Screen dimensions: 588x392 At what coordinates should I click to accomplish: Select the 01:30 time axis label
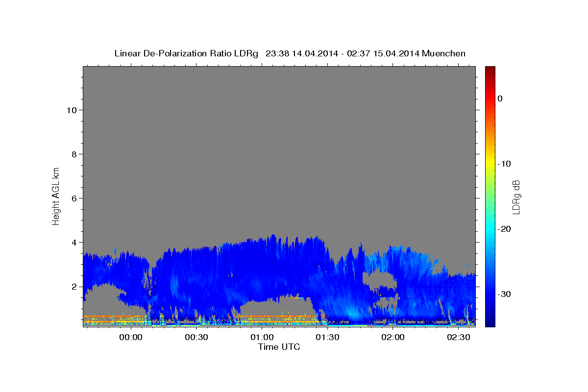[328, 338]
